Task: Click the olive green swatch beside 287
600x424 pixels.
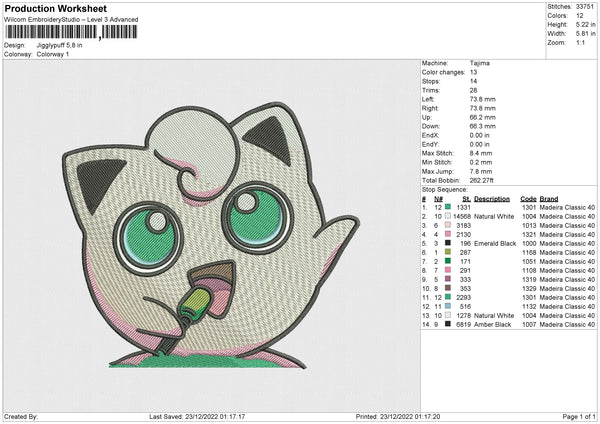Action: 448,252
